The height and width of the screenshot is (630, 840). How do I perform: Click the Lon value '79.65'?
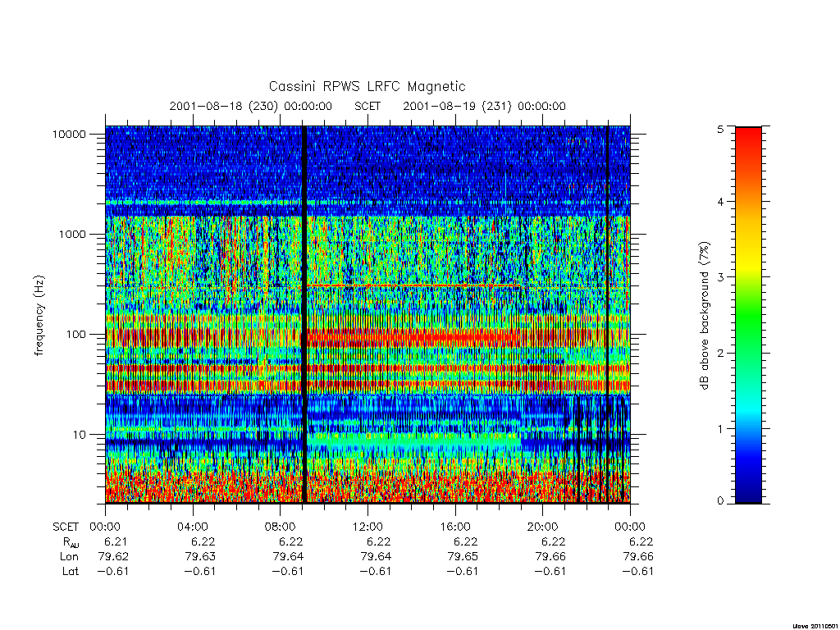(463, 557)
